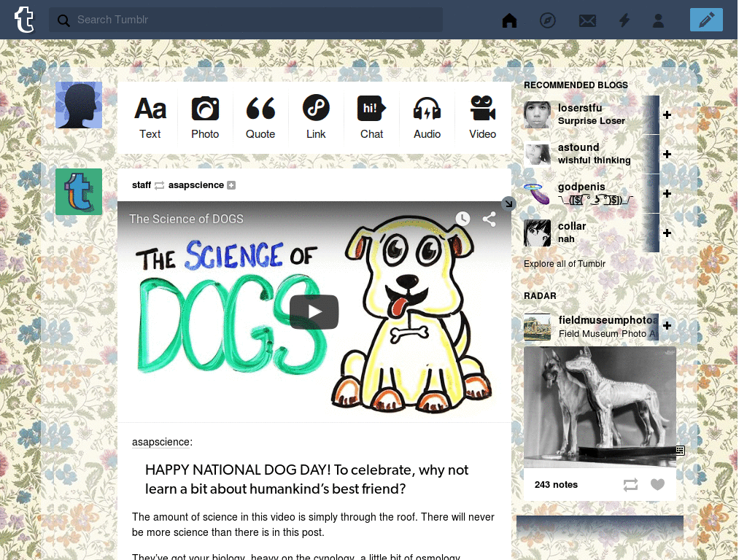The width and height of the screenshot is (747, 560).
Task: Open your silhouette avatar blog
Action: [x=79, y=105]
